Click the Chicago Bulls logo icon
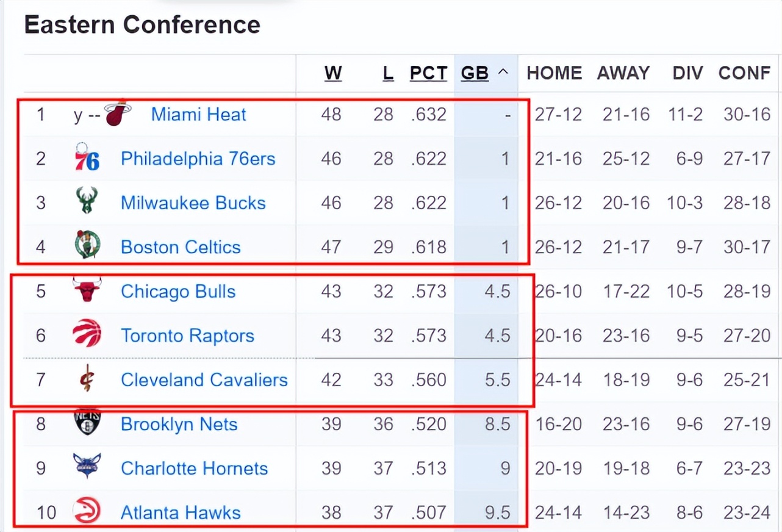 (87, 290)
